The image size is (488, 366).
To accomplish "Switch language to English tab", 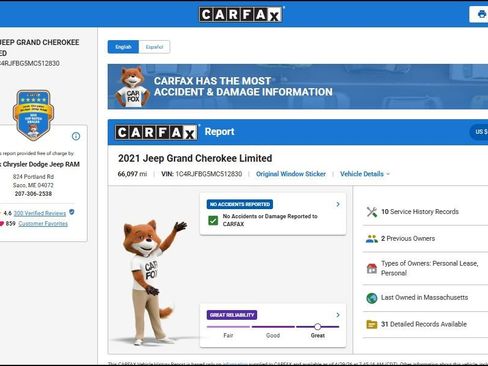I will [x=123, y=47].
